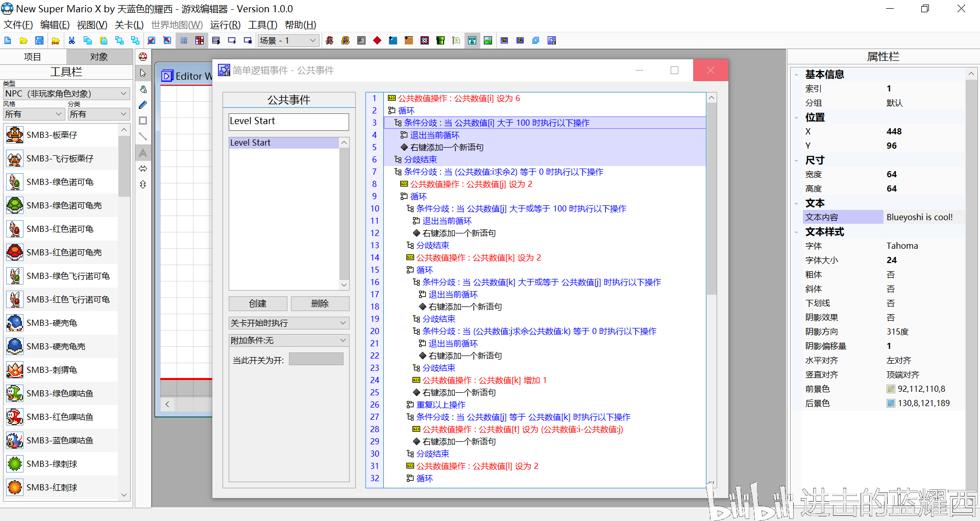
Task: Switch to the 对象 tab
Action: coord(99,57)
